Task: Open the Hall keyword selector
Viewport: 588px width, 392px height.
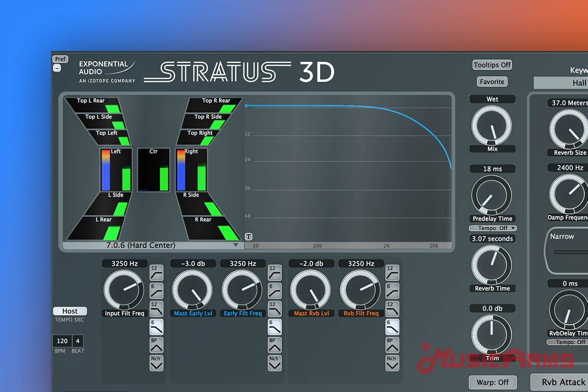Action: click(561, 83)
